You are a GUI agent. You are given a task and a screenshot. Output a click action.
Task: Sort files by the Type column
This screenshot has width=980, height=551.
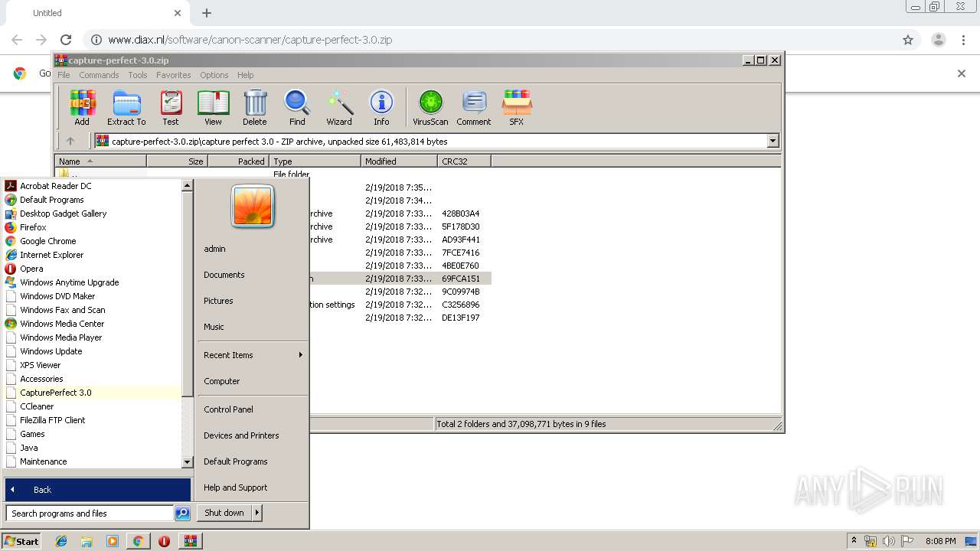pos(315,161)
